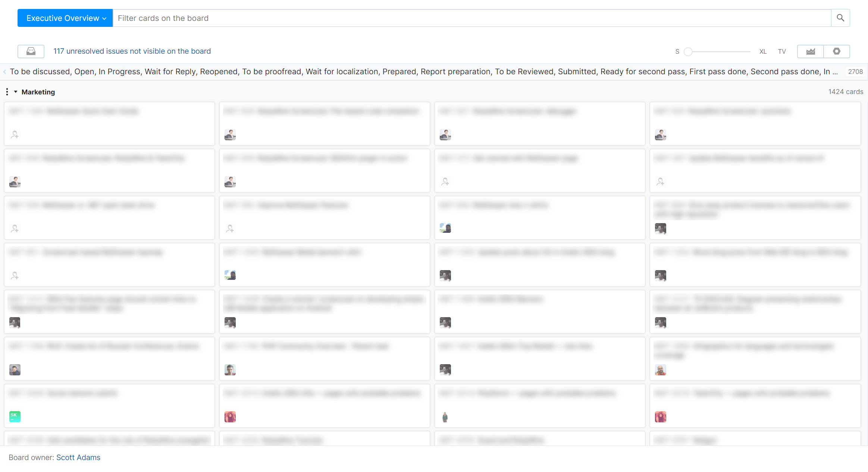Click the unassigned user icon on the first card
This screenshot has height=472, width=868.
pos(15,134)
